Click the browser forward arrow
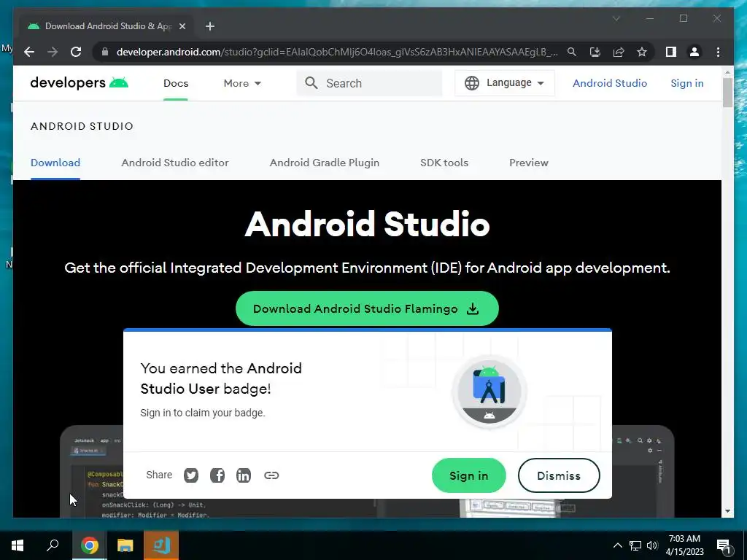 coord(53,52)
